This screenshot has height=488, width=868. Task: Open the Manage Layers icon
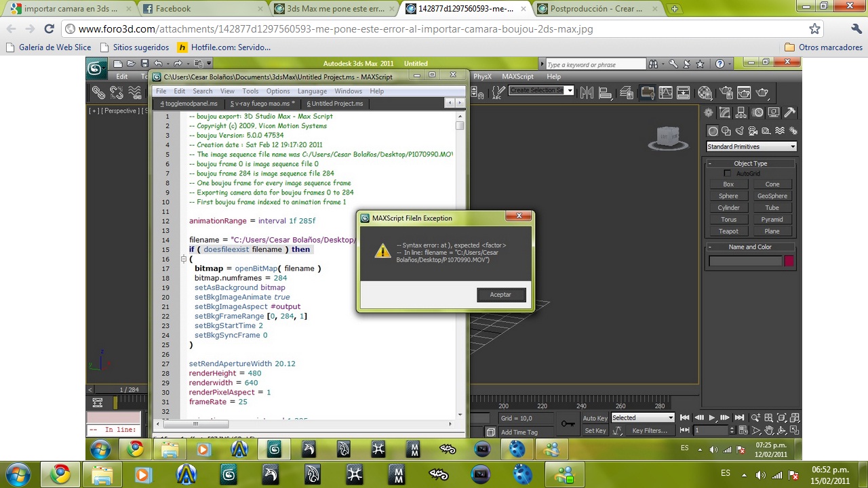627,92
